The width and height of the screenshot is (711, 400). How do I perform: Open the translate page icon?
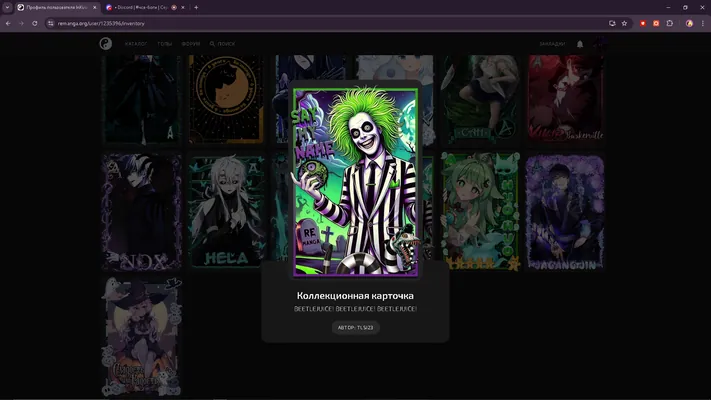tap(612, 23)
